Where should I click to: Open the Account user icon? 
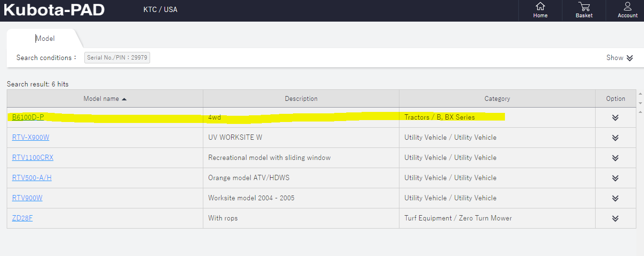click(627, 10)
